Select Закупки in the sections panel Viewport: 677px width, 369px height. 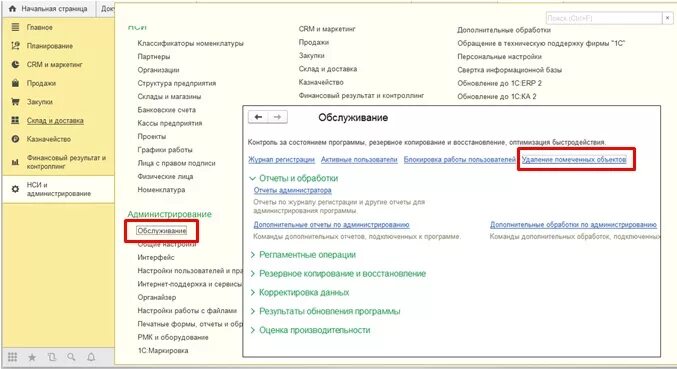click(40, 102)
